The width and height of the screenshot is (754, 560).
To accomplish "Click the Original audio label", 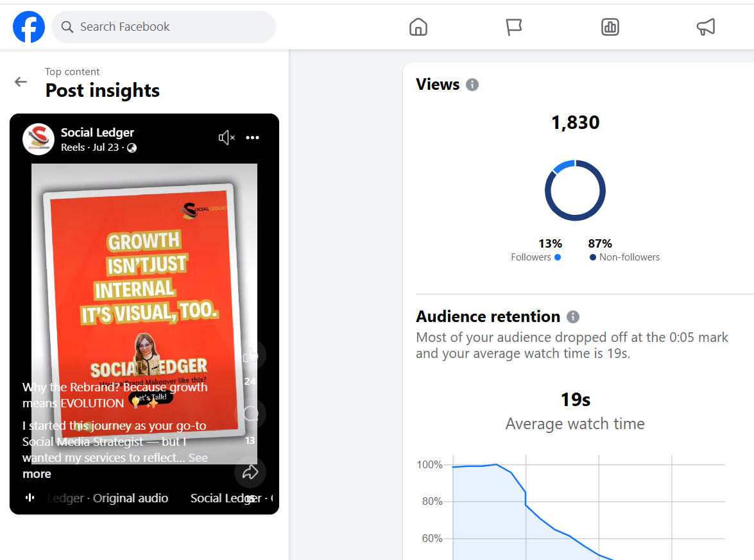I will click(x=130, y=498).
